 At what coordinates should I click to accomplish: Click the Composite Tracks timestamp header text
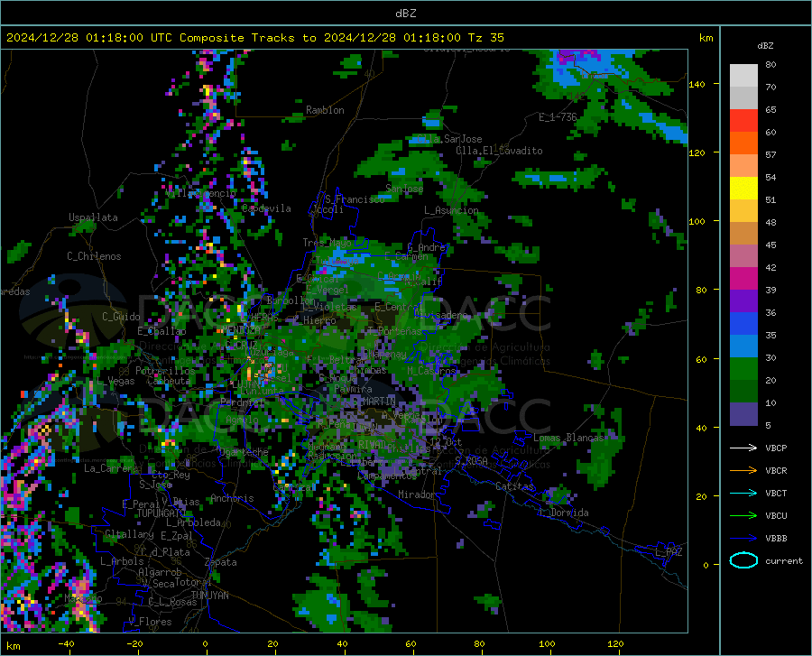click(x=254, y=38)
